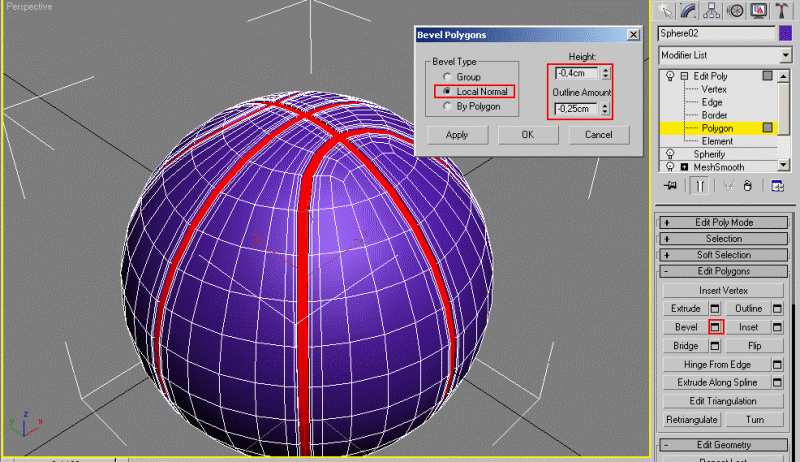Click Outline Amount spinner arrows
This screenshot has width=800, height=462.
pyautogui.click(x=605, y=109)
